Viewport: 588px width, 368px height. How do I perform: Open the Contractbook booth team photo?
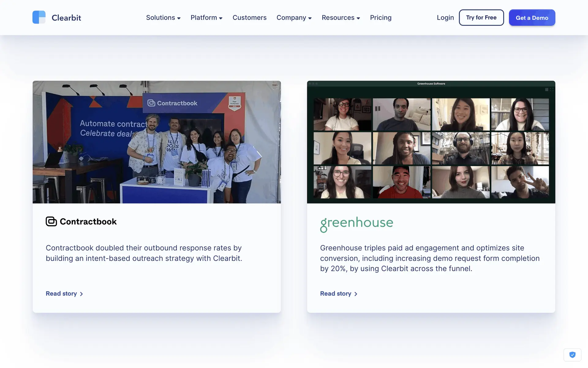(x=156, y=142)
